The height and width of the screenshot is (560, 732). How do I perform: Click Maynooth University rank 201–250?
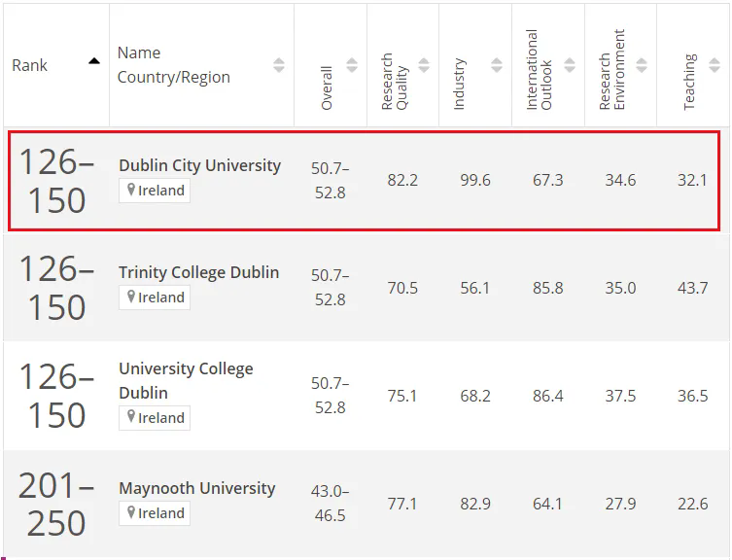coord(56,503)
